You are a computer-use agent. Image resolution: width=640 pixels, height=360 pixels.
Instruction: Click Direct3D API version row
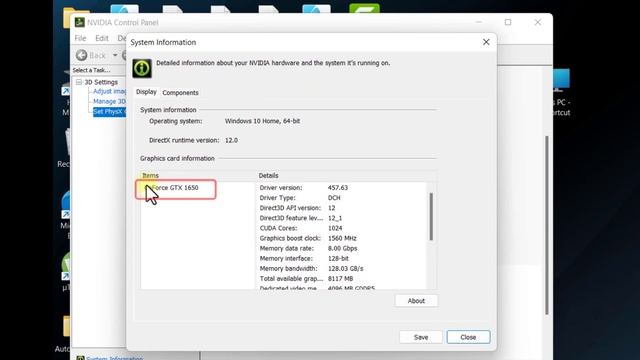297,208
